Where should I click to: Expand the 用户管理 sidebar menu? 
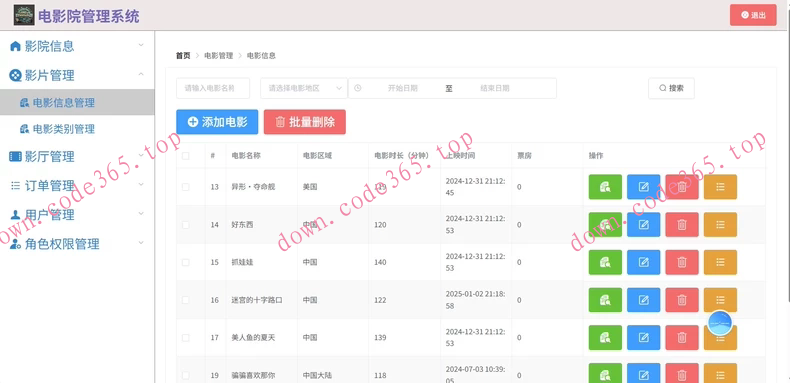click(77, 215)
